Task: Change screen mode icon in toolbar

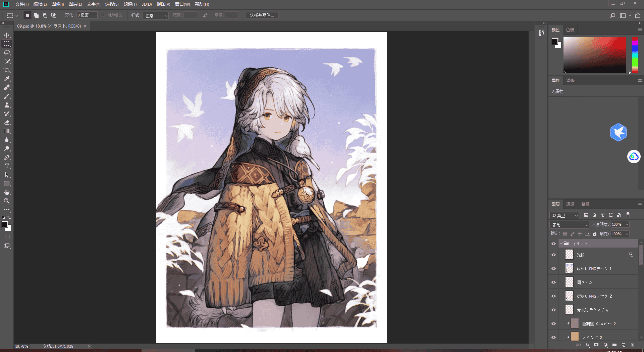Action: coord(7,246)
